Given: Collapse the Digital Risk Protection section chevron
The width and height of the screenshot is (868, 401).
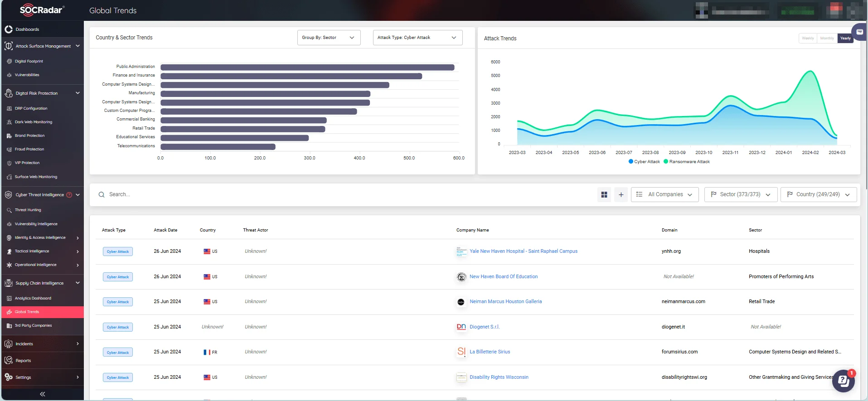Looking at the screenshot, I should pos(78,93).
